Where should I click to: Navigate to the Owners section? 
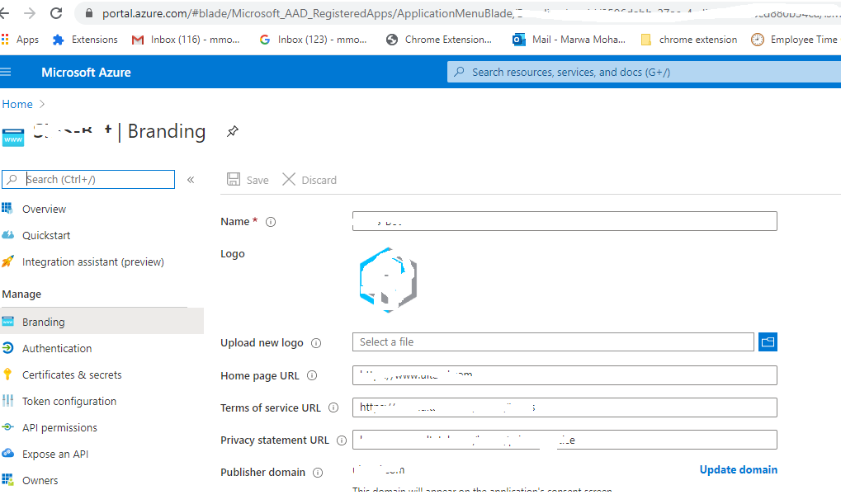40,479
